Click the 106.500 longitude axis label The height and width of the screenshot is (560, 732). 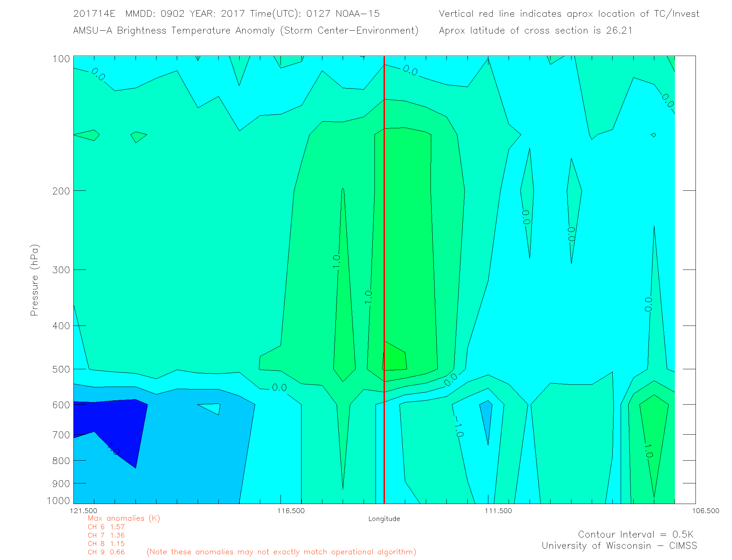tap(705, 511)
